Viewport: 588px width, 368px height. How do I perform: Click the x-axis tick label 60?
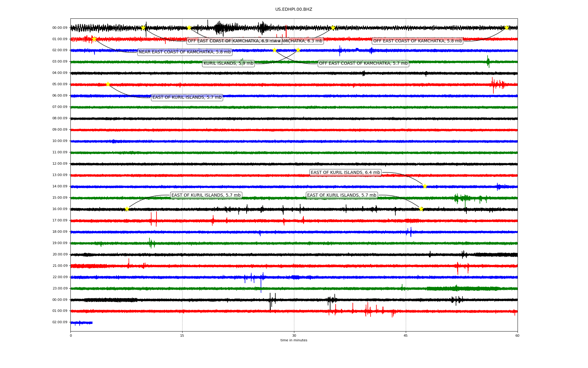coord(517,335)
